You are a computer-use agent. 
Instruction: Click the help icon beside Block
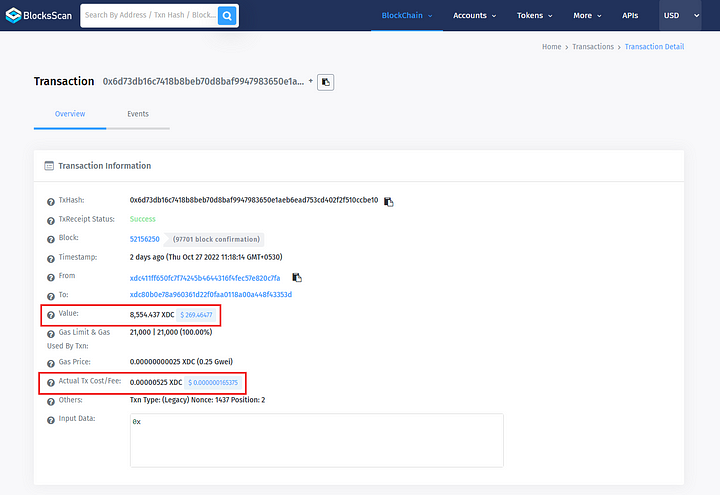coord(50,239)
